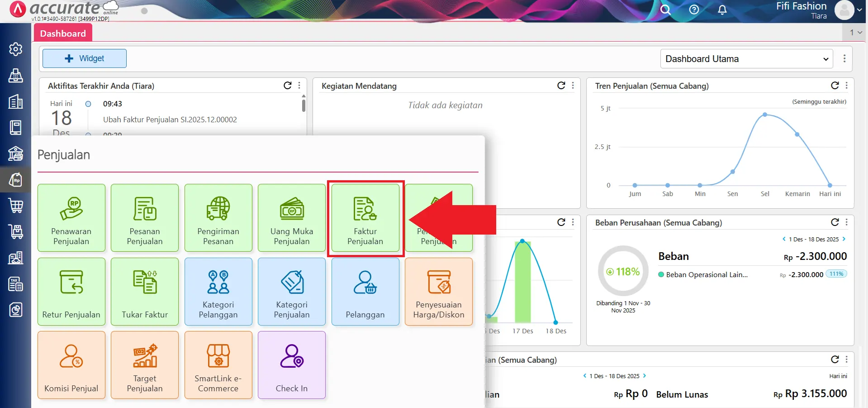The image size is (868, 408).
Task: Open Retur Penjualan tile
Action: [71, 292]
